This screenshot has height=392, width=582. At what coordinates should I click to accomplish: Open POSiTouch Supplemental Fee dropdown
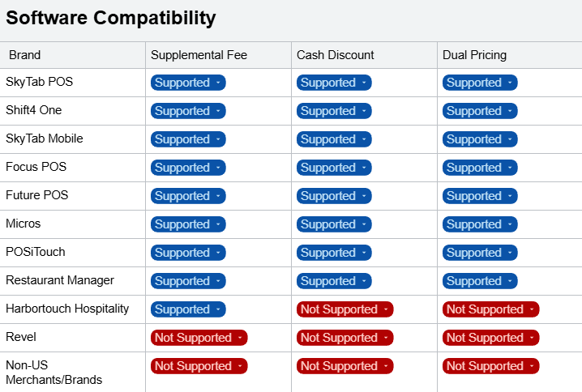click(x=188, y=253)
